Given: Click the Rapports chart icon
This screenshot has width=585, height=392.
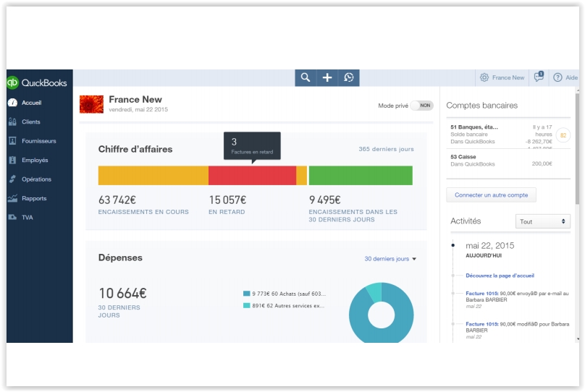Looking at the screenshot, I should point(12,198).
